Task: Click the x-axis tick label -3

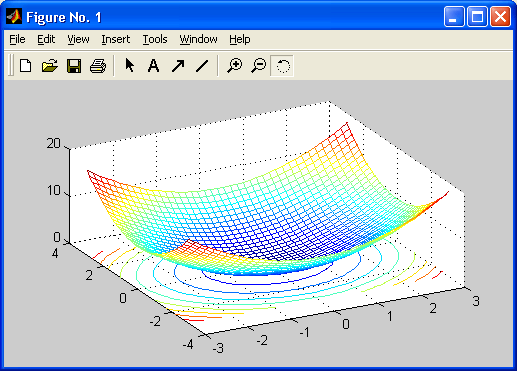Action: (218, 348)
